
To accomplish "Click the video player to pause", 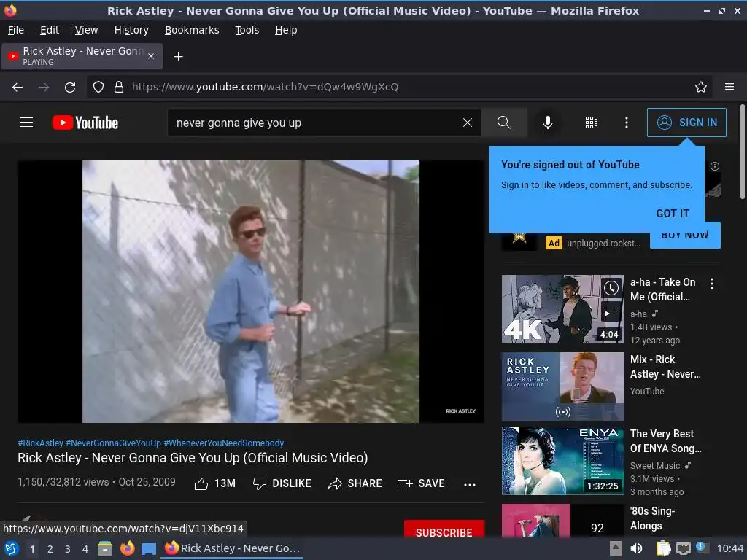I will pyautogui.click(x=251, y=292).
